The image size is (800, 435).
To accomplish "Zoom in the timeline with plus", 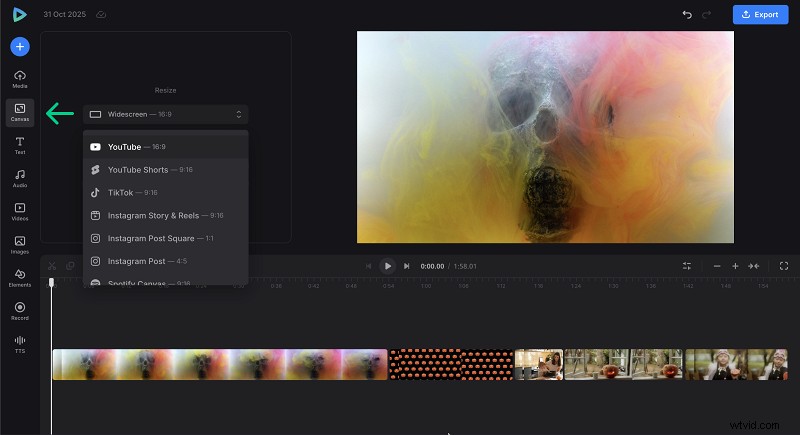I will click(x=735, y=266).
